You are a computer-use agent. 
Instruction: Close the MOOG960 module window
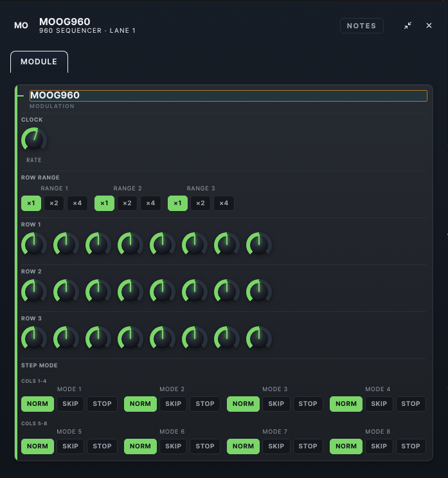click(x=429, y=26)
